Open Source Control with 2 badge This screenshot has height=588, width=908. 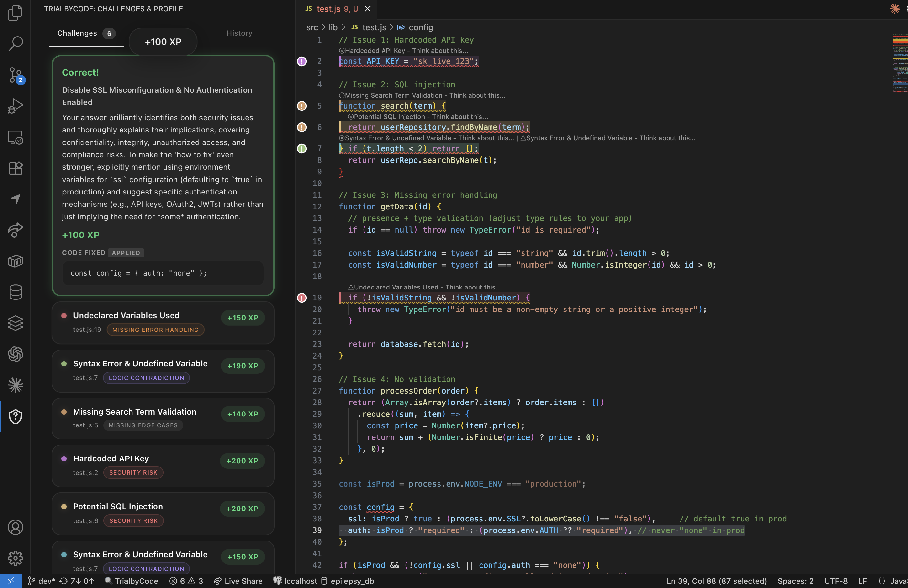[x=15, y=75]
